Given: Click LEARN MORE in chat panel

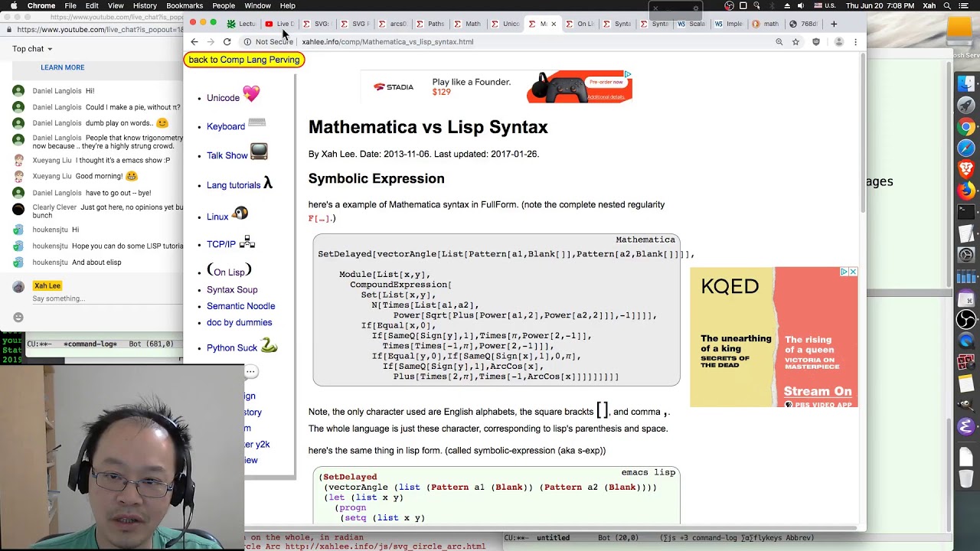Looking at the screenshot, I should [x=63, y=67].
